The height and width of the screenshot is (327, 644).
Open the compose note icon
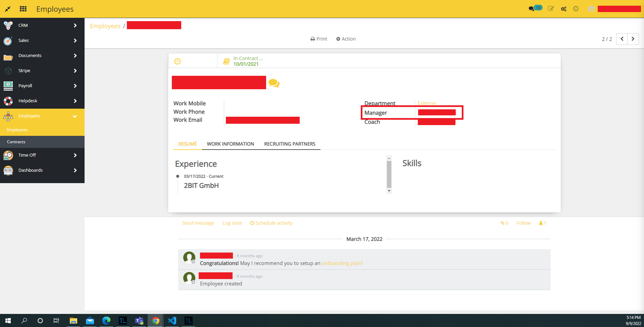click(551, 9)
